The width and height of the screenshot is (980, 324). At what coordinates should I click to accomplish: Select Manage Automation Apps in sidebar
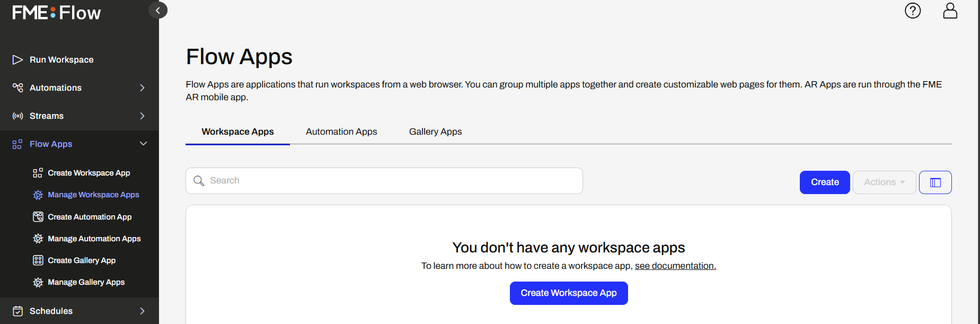(94, 239)
